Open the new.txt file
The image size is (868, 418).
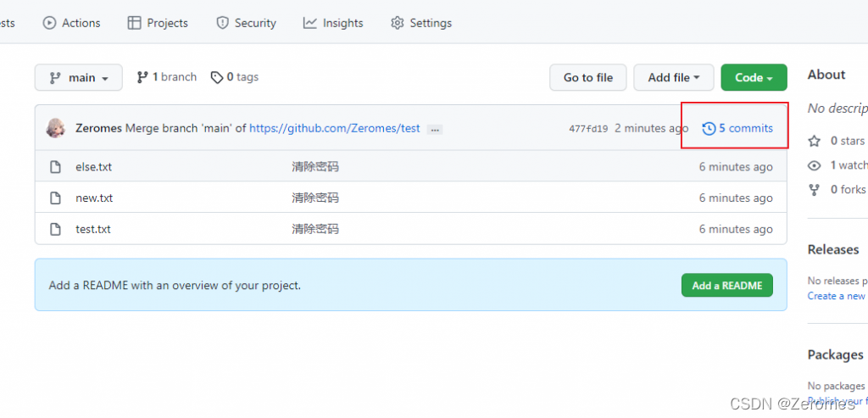[x=94, y=198]
